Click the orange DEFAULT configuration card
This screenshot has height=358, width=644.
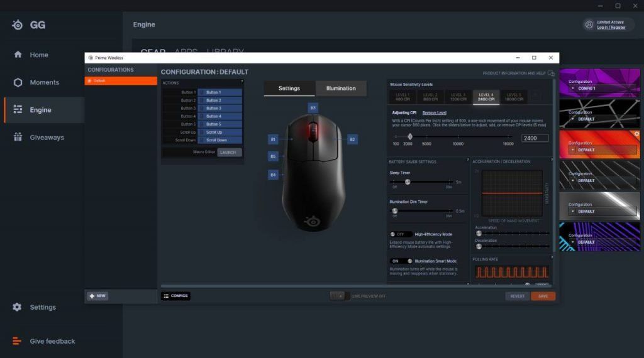pyautogui.click(x=599, y=144)
